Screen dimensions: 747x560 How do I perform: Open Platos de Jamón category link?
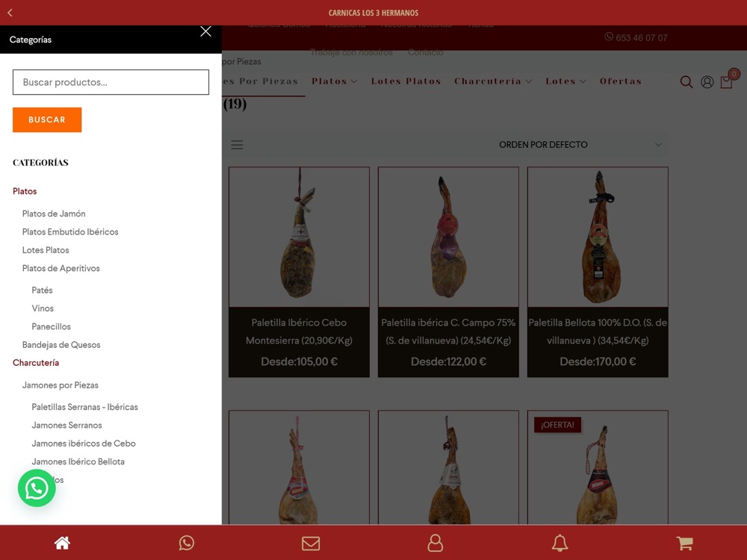pos(54,214)
